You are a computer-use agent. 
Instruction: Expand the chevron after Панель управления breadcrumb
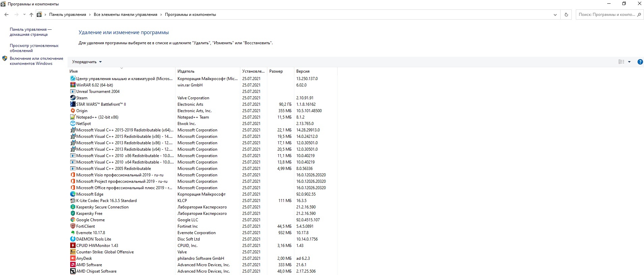(90, 15)
